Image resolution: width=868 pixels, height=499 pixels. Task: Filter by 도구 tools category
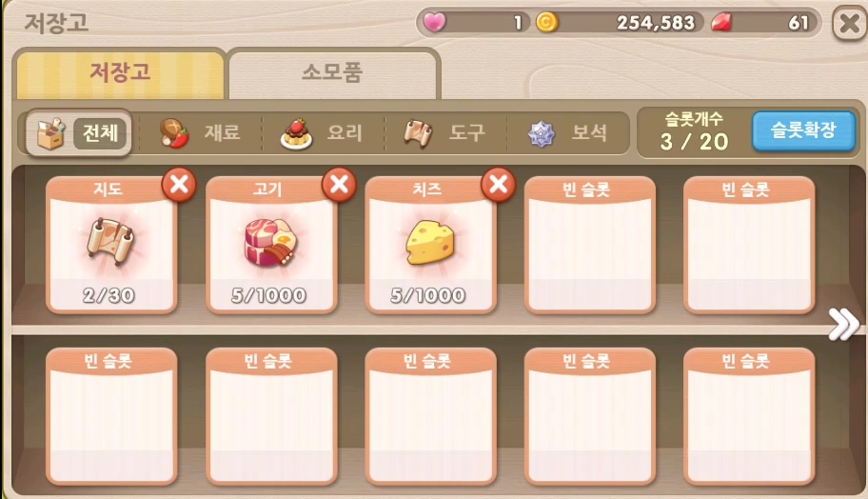coord(445,133)
